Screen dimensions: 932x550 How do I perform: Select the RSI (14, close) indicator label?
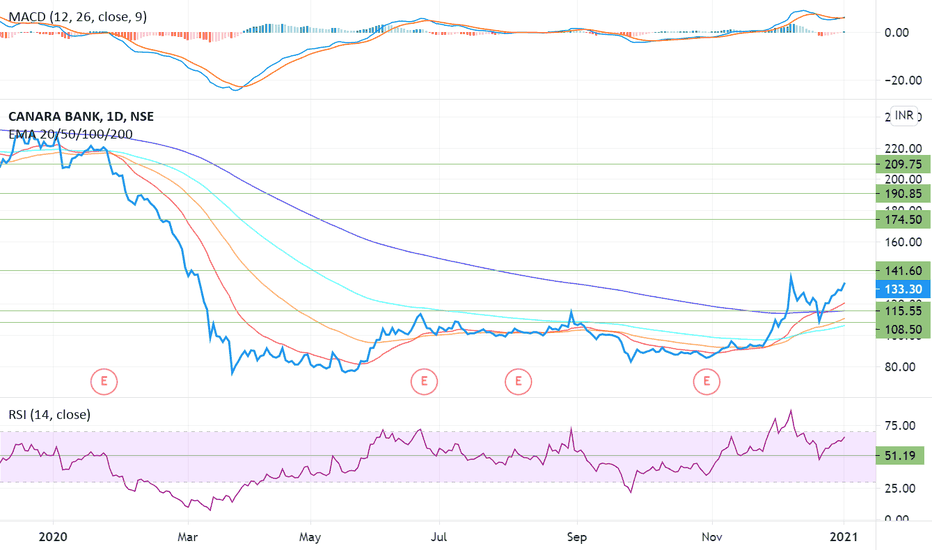tap(49, 414)
